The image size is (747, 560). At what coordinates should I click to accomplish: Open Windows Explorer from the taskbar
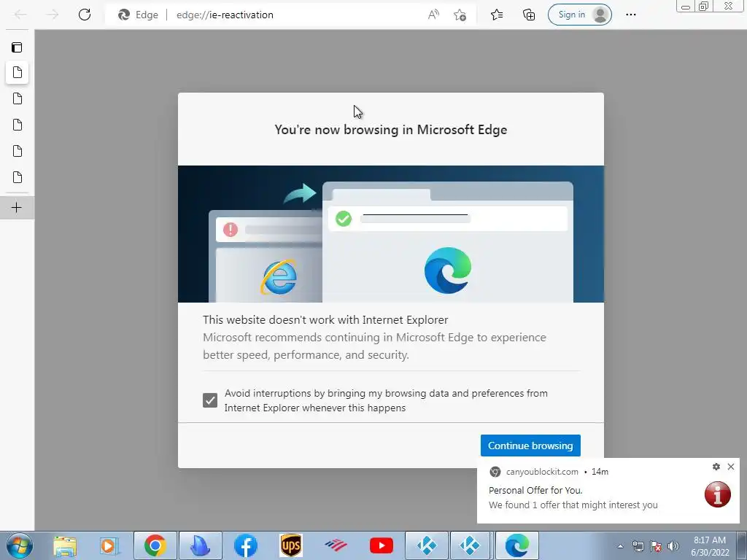pos(65,545)
